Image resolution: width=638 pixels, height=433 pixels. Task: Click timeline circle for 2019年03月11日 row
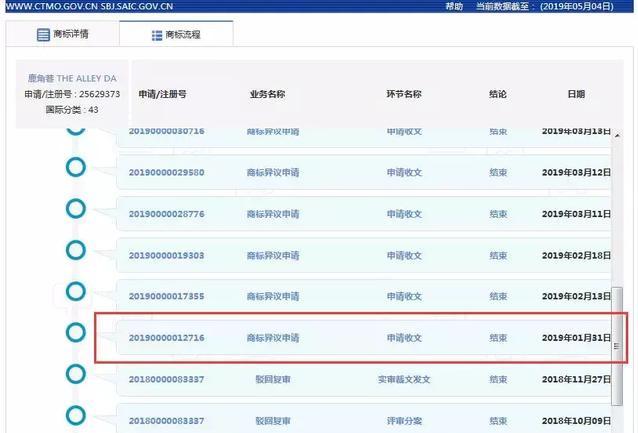click(x=76, y=209)
